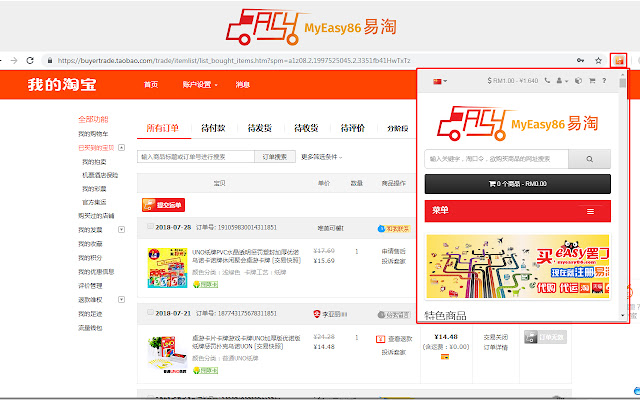Click the popup keyword search input
Screen dimensions: 640x400
click(496, 159)
